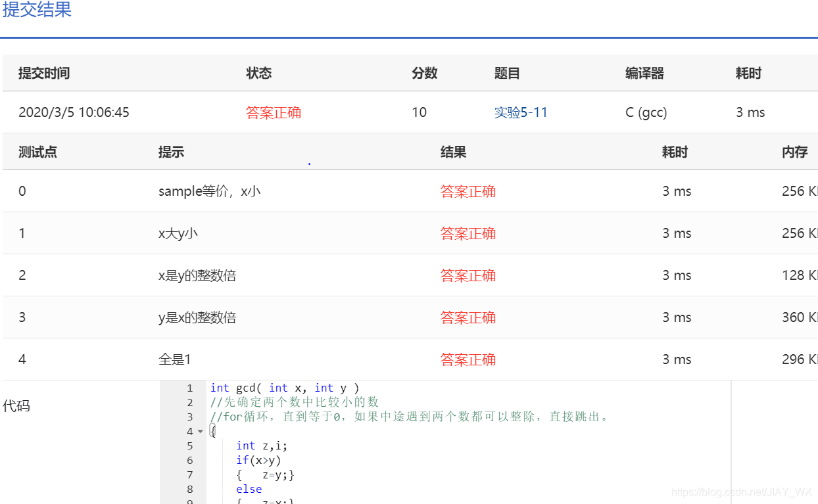This screenshot has height=504, width=818.
Task: Click code line { z=y;}
Action: click(265, 474)
